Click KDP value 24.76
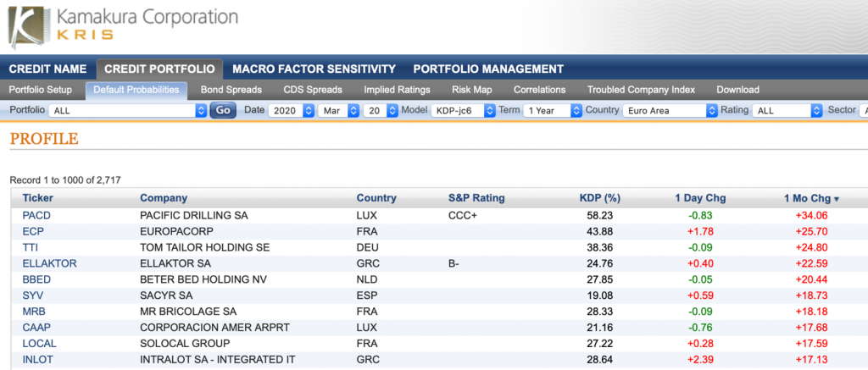This screenshot has width=868, height=370. click(x=600, y=264)
